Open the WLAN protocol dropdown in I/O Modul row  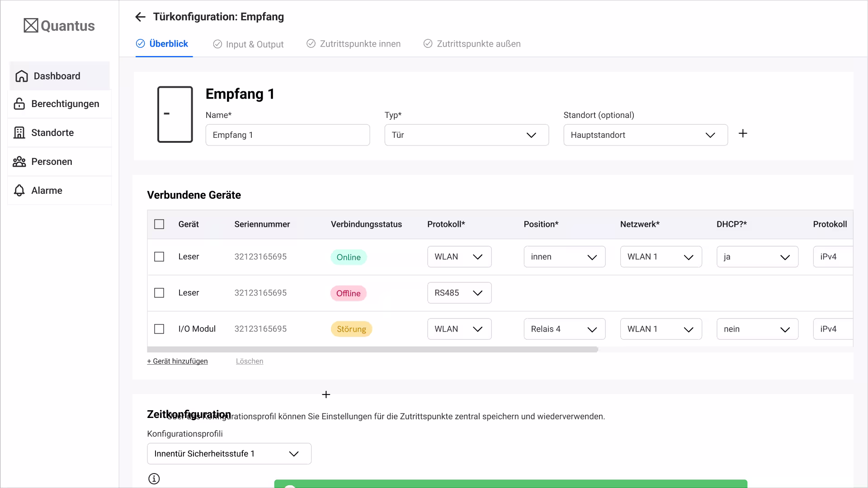click(459, 329)
